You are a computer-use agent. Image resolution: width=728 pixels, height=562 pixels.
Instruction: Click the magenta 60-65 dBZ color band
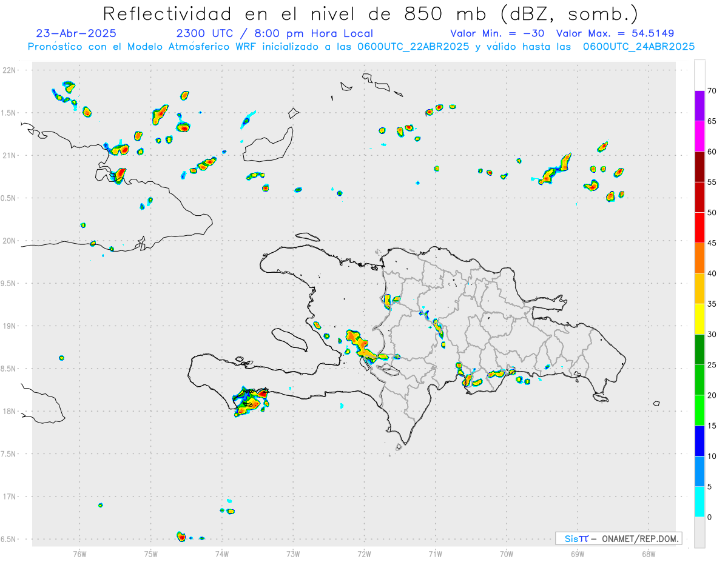[700, 136]
